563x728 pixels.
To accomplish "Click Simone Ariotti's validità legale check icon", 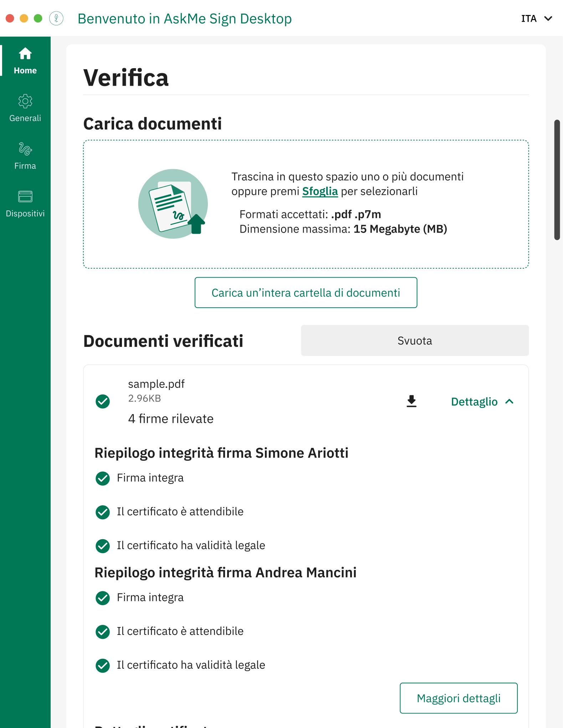I will click(x=103, y=546).
